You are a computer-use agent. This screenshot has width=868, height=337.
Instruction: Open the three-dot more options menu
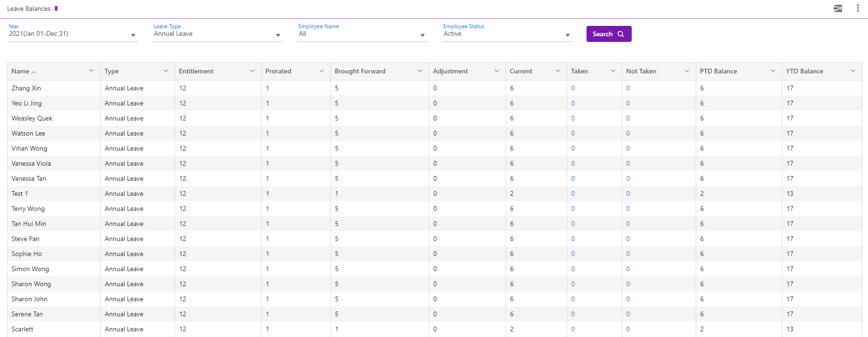pos(858,8)
